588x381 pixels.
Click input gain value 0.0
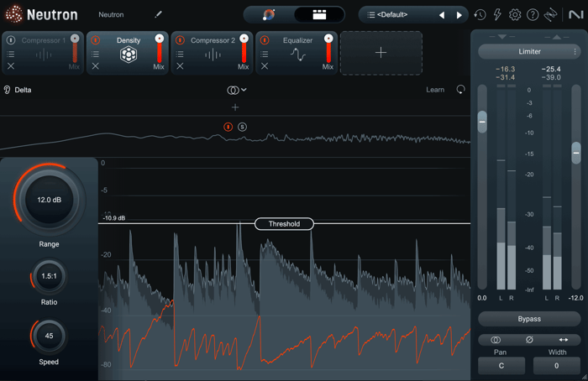(482, 298)
